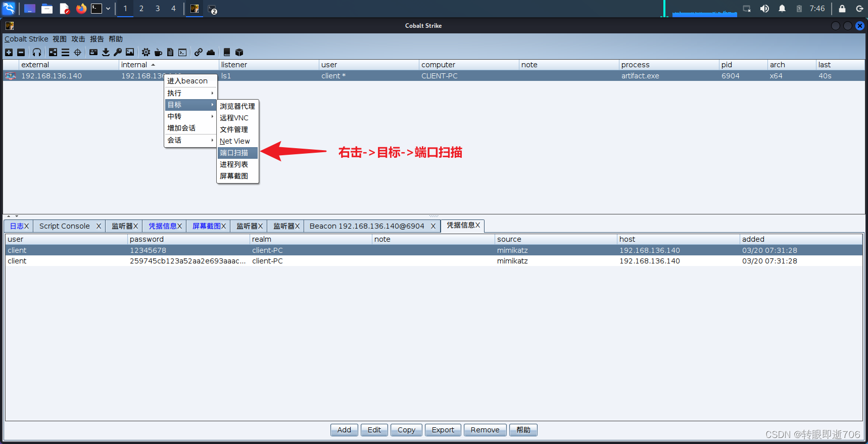Choose 远程VNC from submenu

point(237,118)
